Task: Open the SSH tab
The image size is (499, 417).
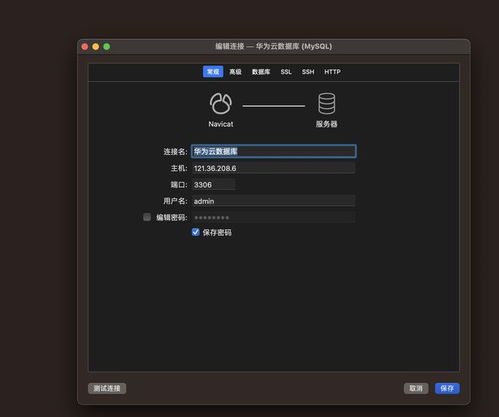Action: (308, 72)
